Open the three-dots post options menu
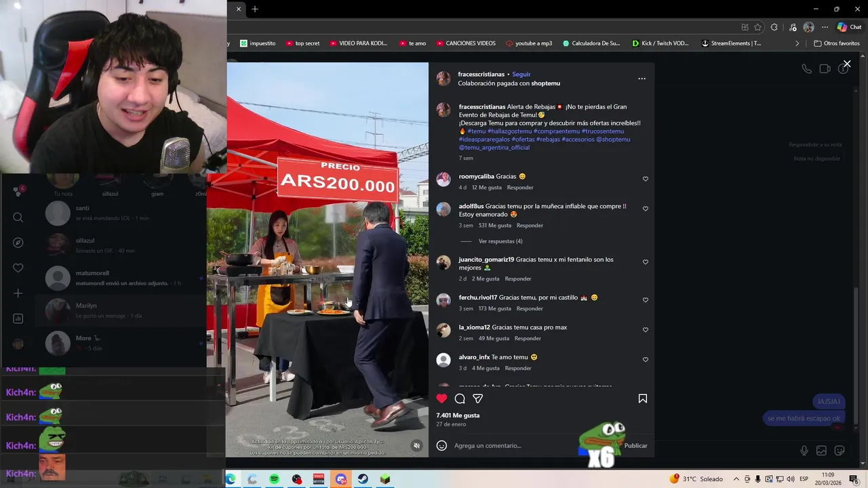The image size is (868, 488). pos(642,79)
